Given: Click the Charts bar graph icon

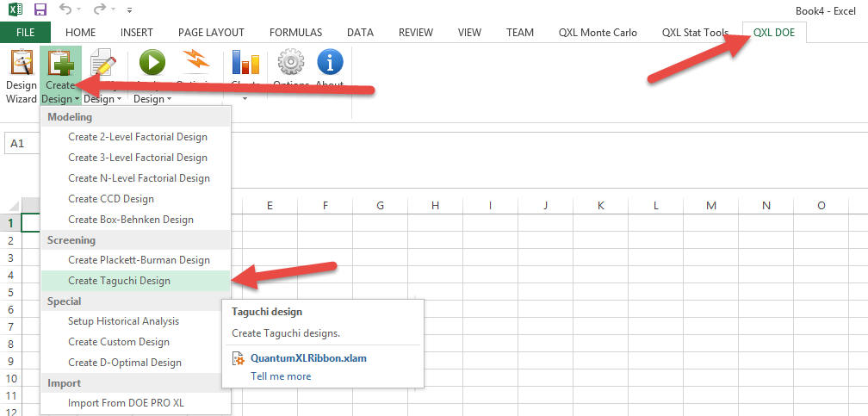Looking at the screenshot, I should [x=245, y=63].
